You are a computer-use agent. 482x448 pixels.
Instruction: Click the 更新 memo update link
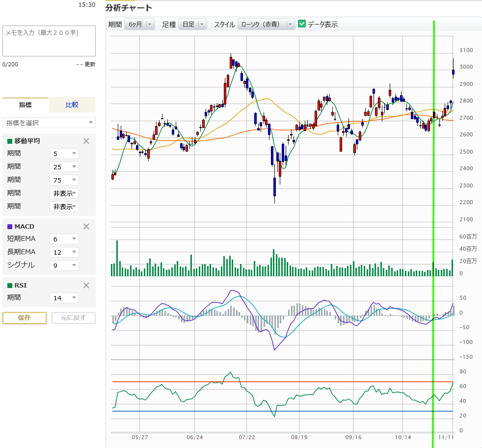(90, 64)
